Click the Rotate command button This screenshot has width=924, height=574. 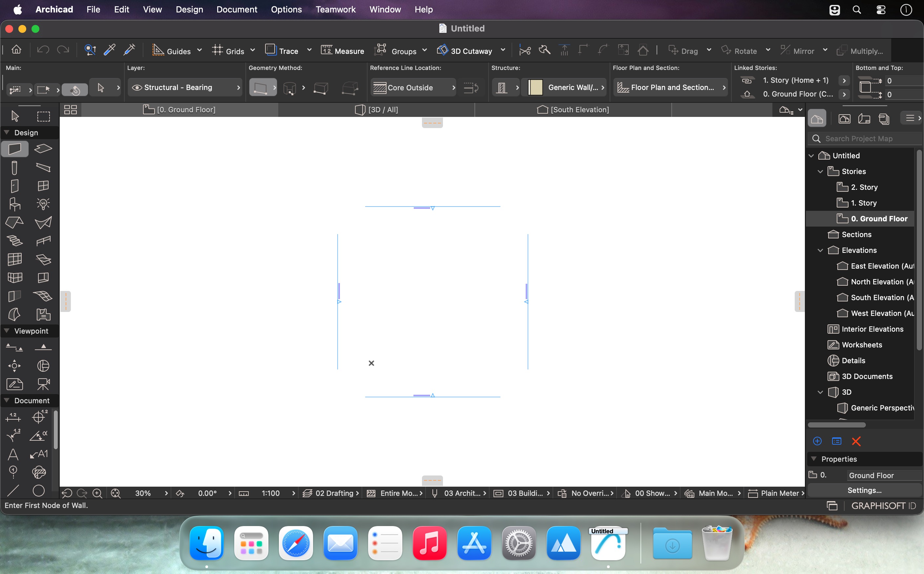coord(739,51)
